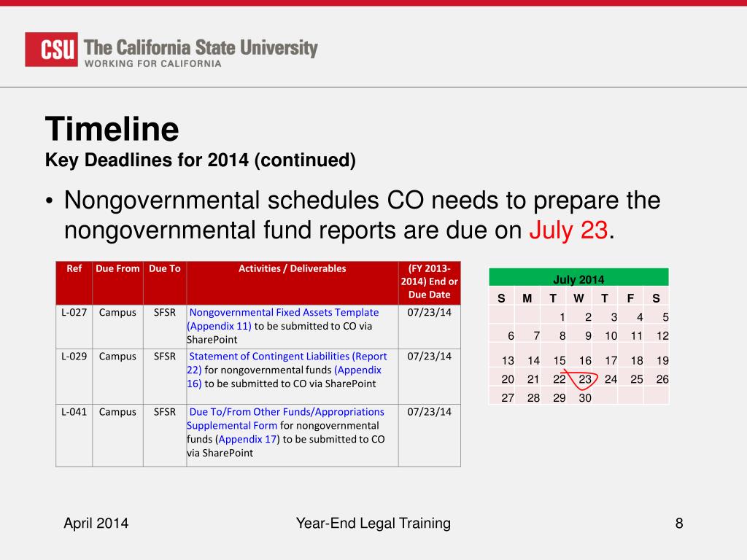Click 'Year-End Legal Training' footer text
This screenshot has height=560, width=747.
pyautogui.click(x=373, y=524)
